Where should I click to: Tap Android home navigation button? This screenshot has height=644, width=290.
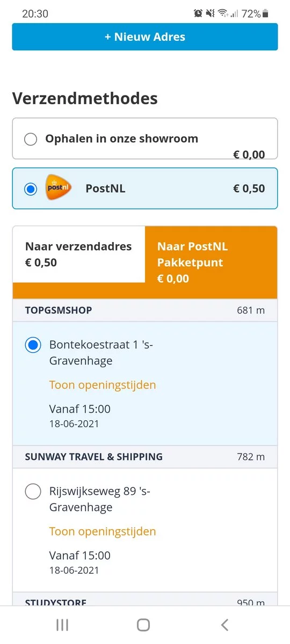(x=143, y=625)
